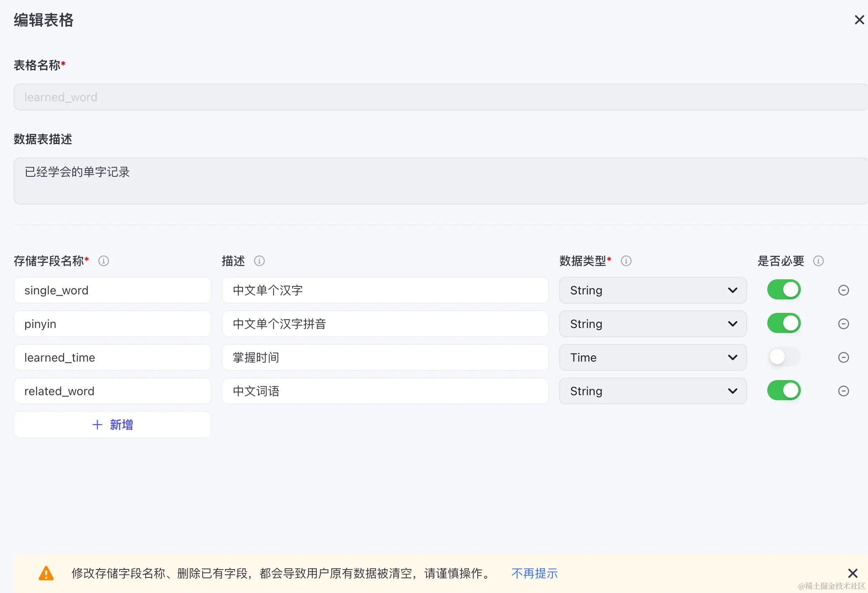The width and height of the screenshot is (868, 593).
Task: Edit the pinyin field name input
Action: [x=112, y=324]
